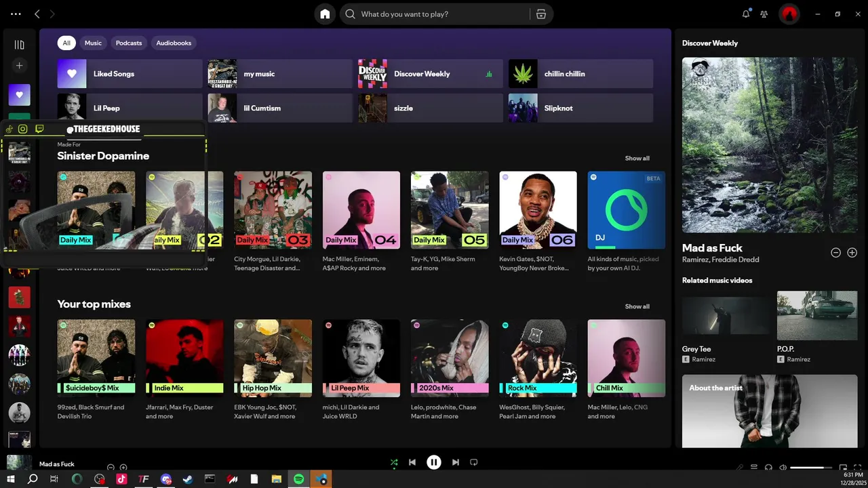Open the 2020s Mix card
Image resolution: width=868 pixels, height=488 pixels.
450,370
